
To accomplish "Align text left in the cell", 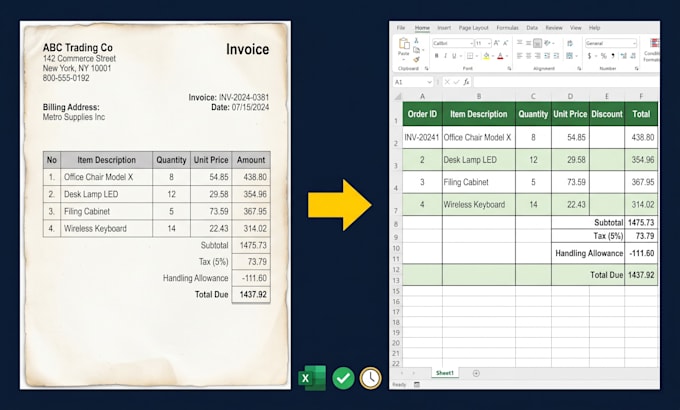I will click(520, 56).
